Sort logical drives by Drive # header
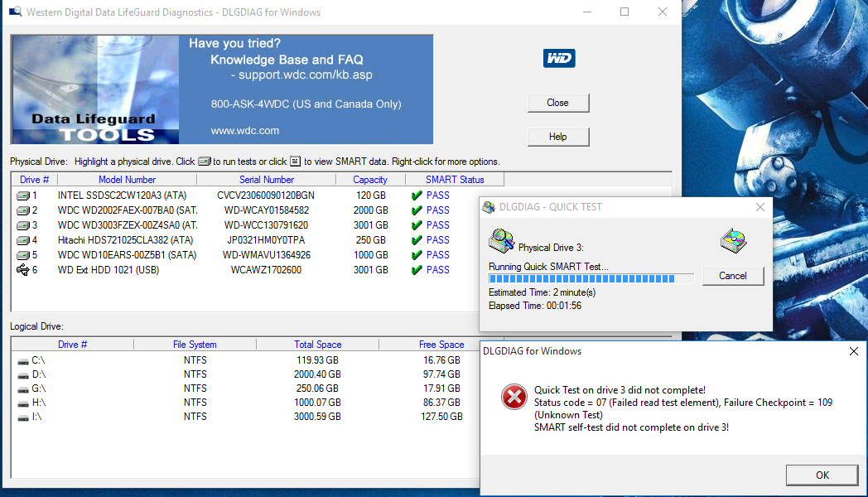The height and width of the screenshot is (497, 868). click(x=73, y=345)
